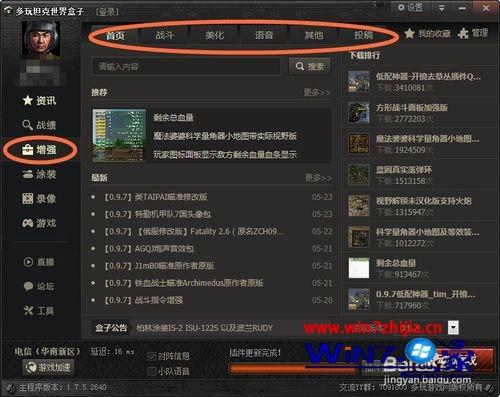Select the 增强 enhancements section

pyautogui.click(x=39, y=150)
